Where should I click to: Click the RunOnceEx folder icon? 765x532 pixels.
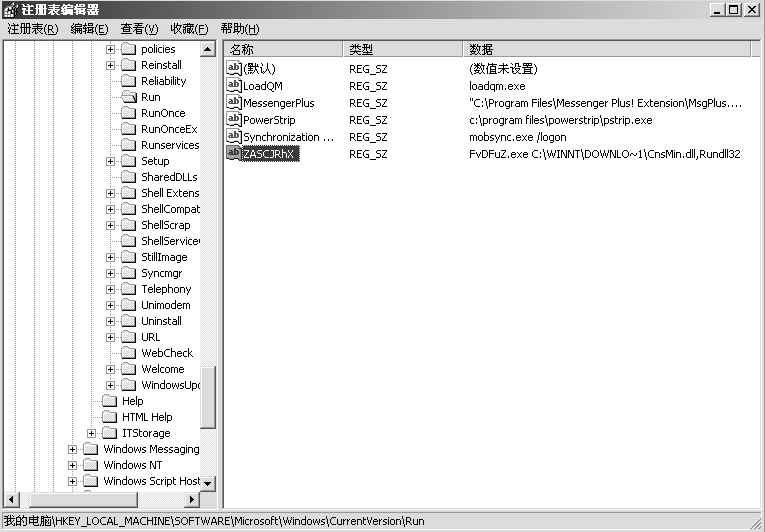[x=128, y=129]
